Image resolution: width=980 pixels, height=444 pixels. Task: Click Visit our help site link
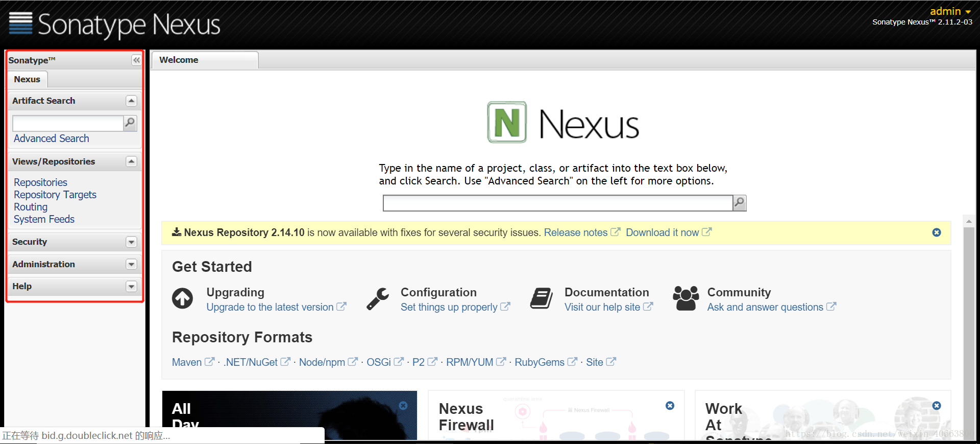(x=608, y=307)
